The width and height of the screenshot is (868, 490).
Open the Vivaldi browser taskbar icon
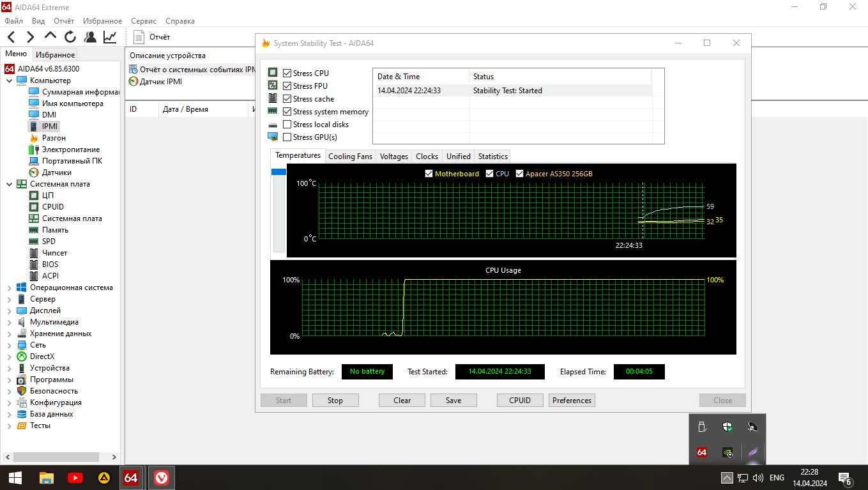tap(162, 477)
